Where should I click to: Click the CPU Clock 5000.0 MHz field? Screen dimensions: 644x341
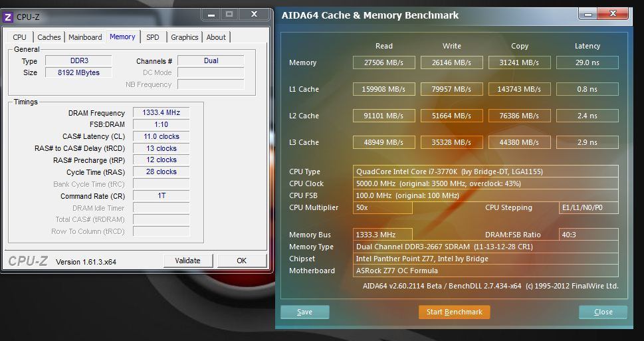pyautogui.click(x=485, y=183)
